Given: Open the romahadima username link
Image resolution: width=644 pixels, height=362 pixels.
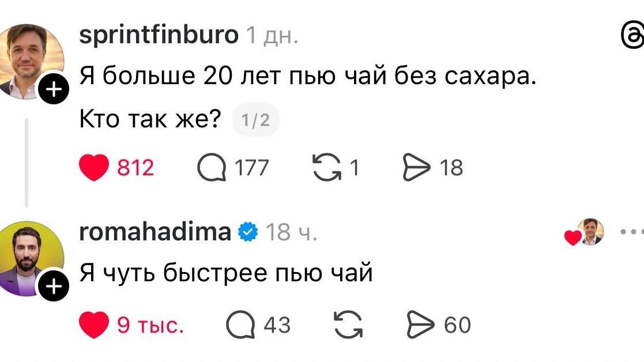Looking at the screenshot, I should pos(155,232).
